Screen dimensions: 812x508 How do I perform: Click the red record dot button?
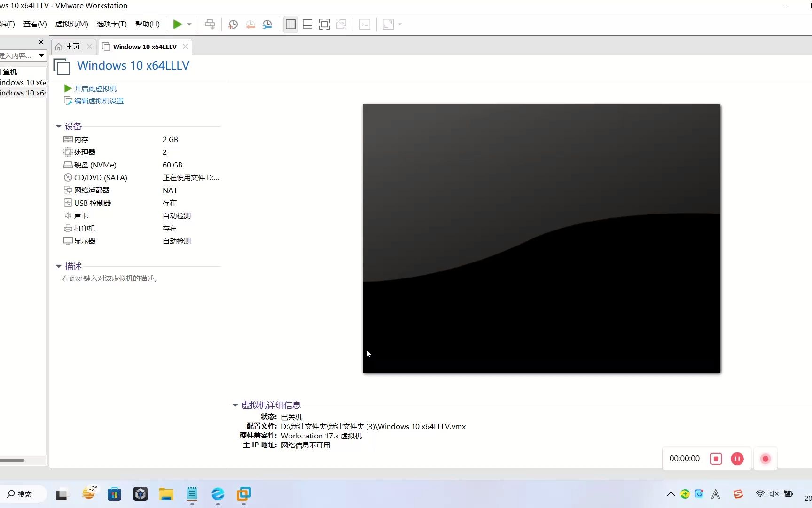(x=765, y=459)
